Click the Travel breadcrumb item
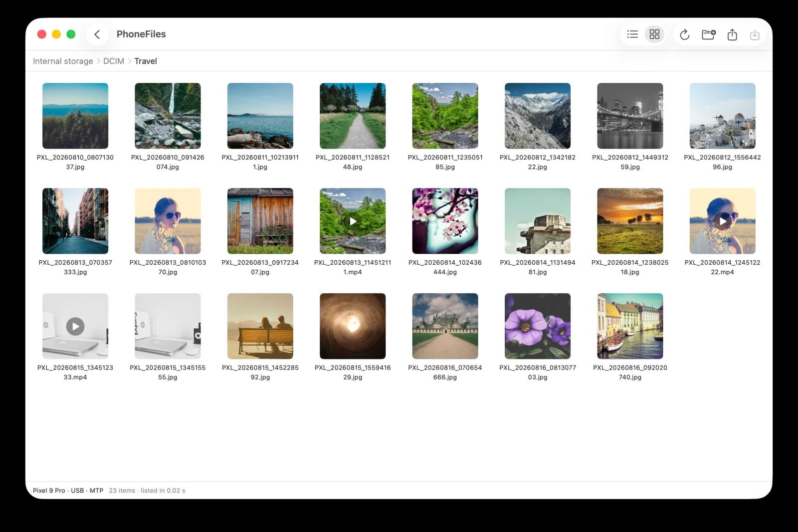Screen dimensions: 798x532 [x=146, y=61]
